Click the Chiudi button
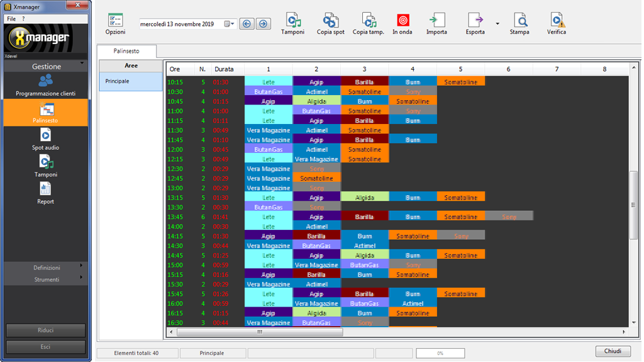644x362 pixels. click(613, 351)
